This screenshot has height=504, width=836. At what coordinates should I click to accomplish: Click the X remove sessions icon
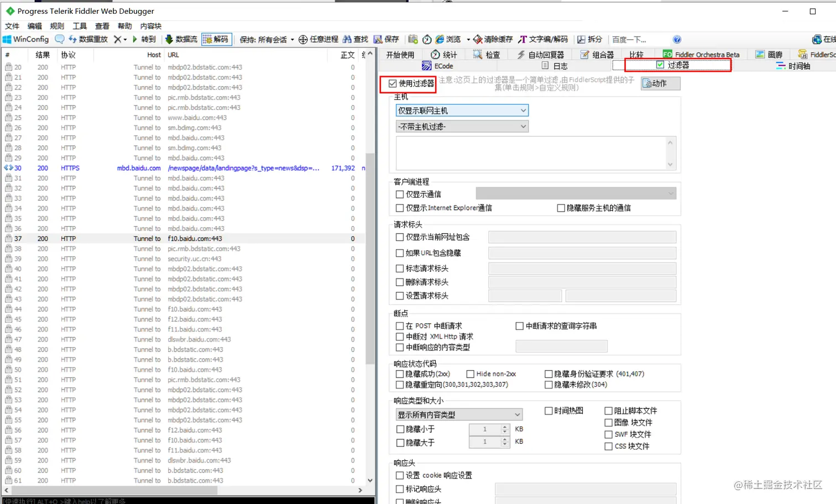pyautogui.click(x=117, y=39)
